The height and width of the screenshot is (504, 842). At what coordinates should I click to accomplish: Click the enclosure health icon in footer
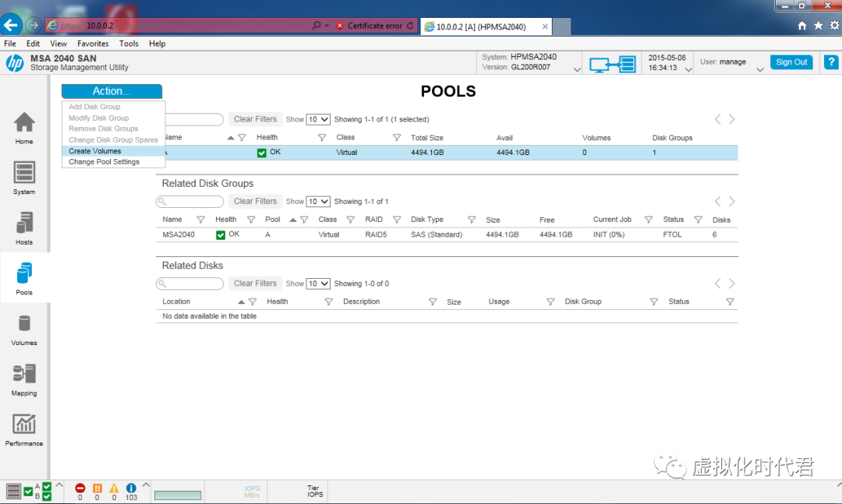coord(13,491)
